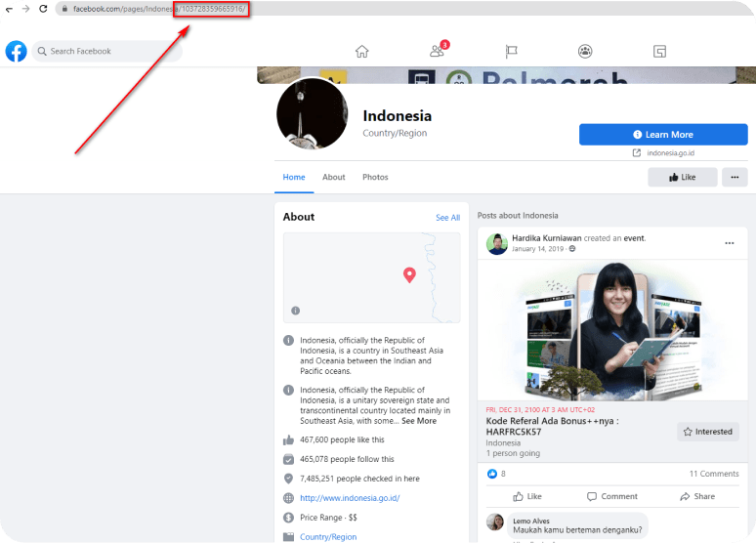Click the globe icon beside the website link
Screen dimensions: 756x543
coord(288,498)
